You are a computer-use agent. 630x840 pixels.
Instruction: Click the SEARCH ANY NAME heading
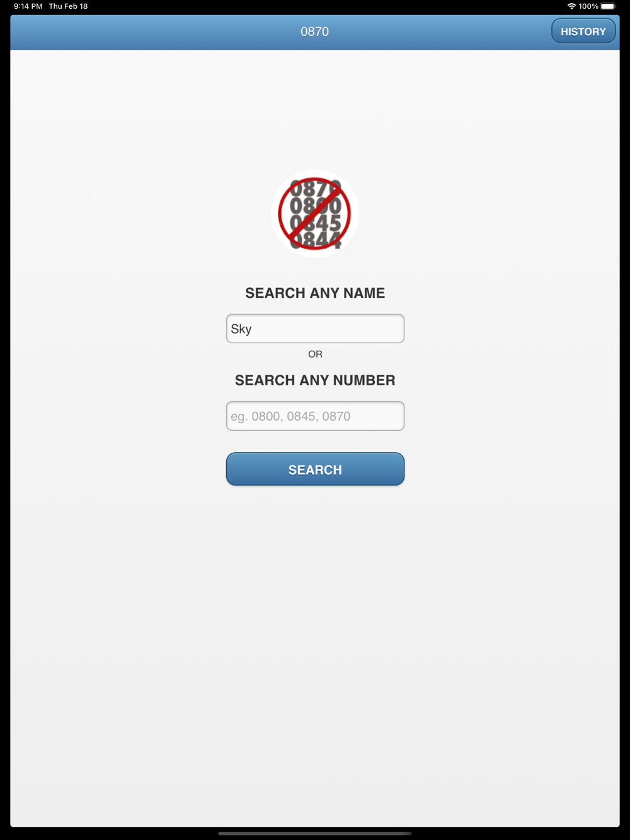pyautogui.click(x=315, y=293)
